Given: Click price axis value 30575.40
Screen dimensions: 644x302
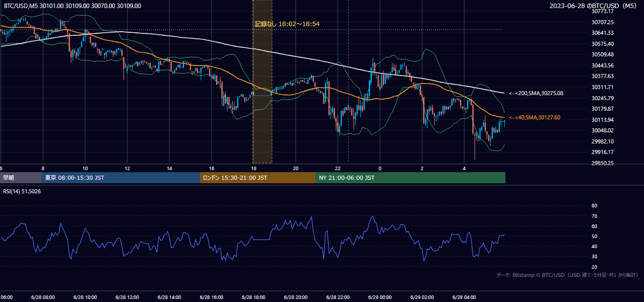Looking at the screenshot, I should point(602,44).
